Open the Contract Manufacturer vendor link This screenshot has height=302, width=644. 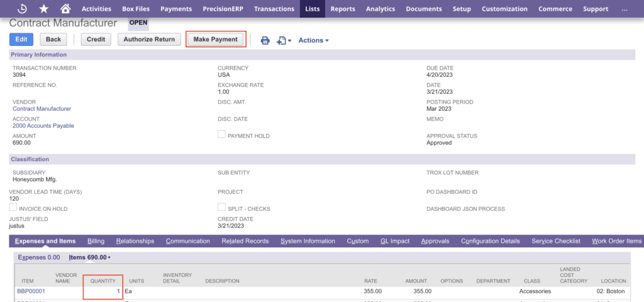(x=42, y=109)
